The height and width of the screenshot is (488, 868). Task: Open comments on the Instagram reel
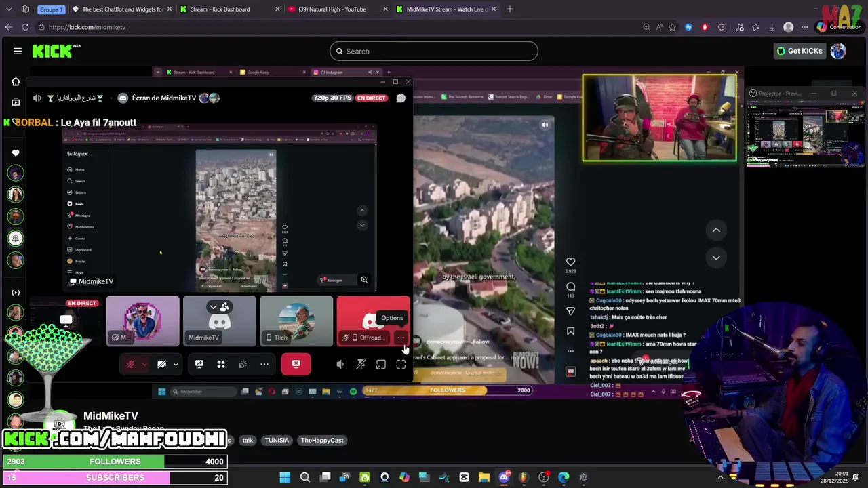570,287
